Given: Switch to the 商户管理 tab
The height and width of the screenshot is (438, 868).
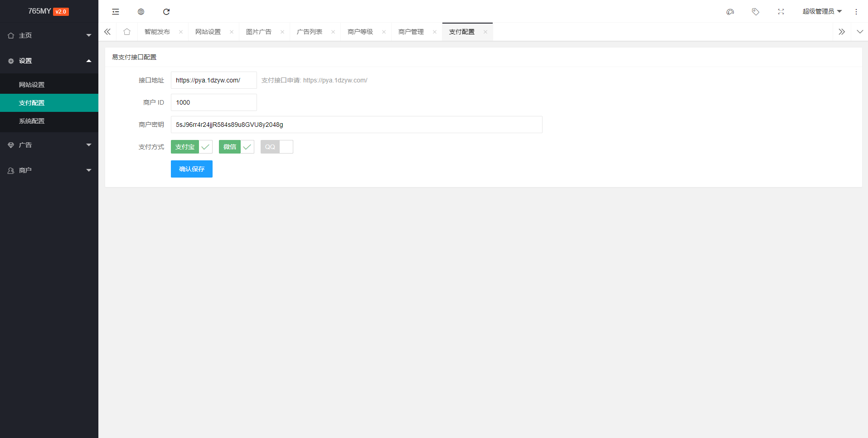Looking at the screenshot, I should (411, 32).
